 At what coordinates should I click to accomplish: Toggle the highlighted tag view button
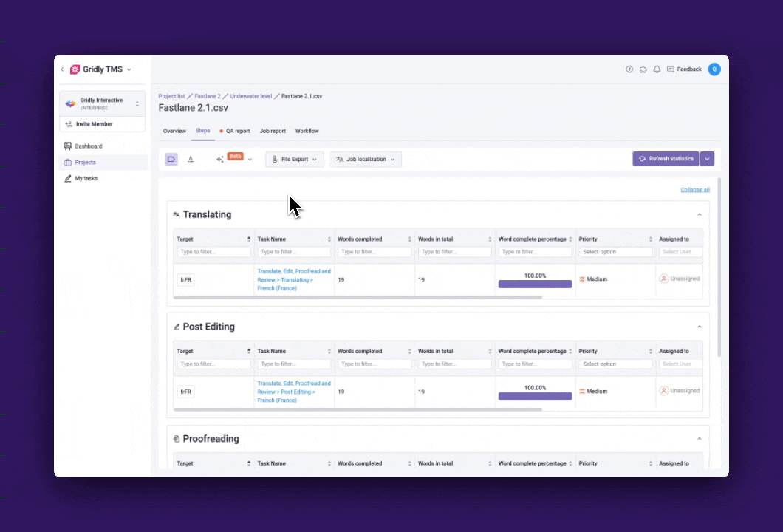point(171,159)
